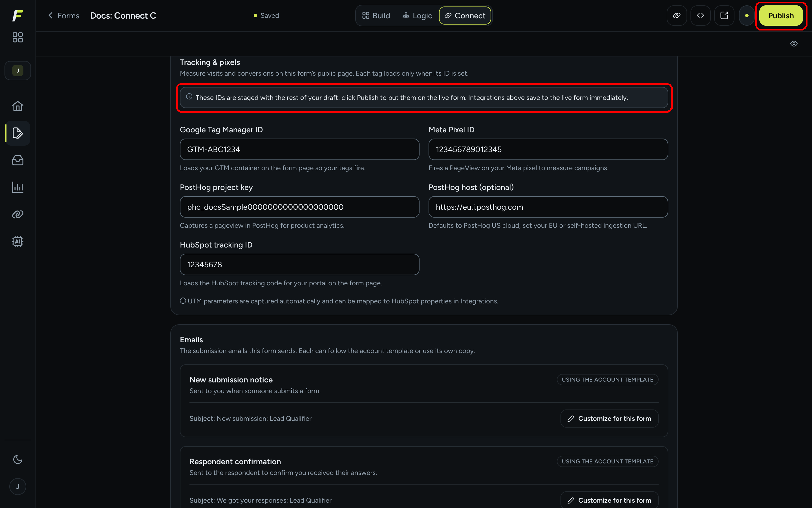Image resolution: width=812 pixels, height=508 pixels.
Task: Open the dashboard grid icon in sidebar
Action: point(17,37)
